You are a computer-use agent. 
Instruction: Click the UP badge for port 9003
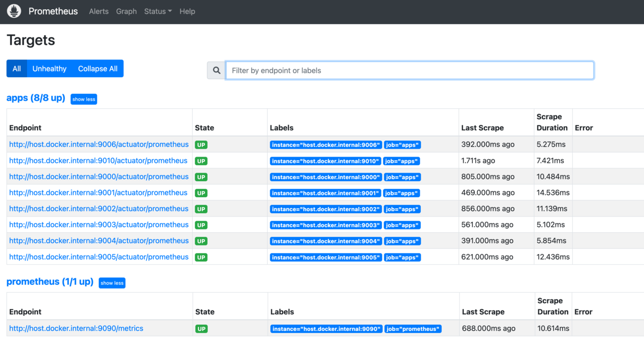(x=201, y=225)
